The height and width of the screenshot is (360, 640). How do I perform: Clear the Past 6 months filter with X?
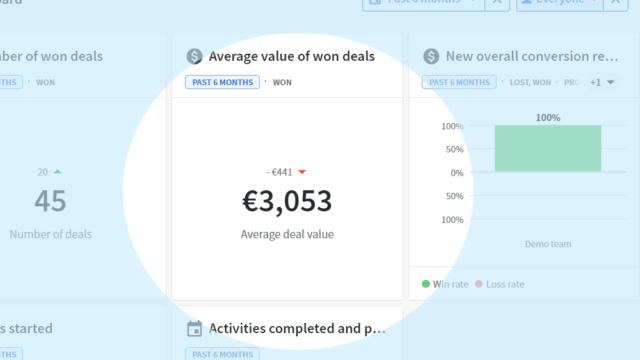tap(497, 2)
